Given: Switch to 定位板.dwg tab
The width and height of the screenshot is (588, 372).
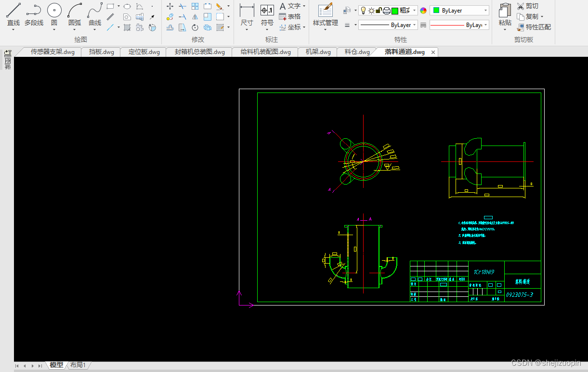Looking at the screenshot, I should 144,52.
